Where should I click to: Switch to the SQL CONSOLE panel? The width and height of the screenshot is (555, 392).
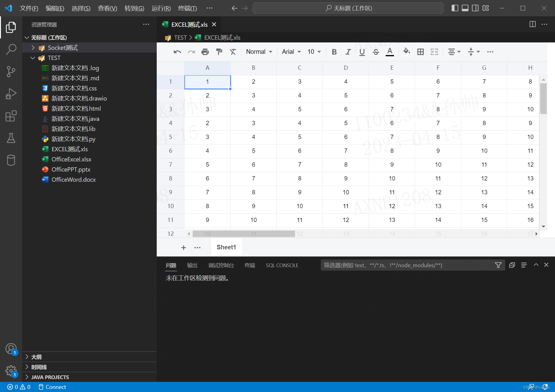tap(282, 265)
